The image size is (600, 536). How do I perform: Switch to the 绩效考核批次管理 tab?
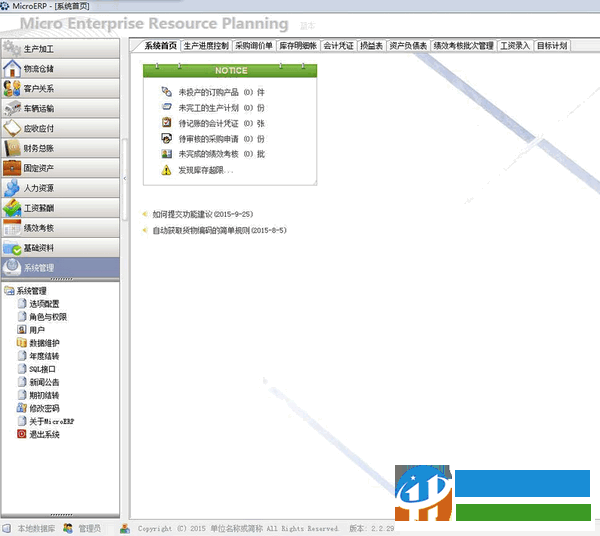(x=463, y=46)
